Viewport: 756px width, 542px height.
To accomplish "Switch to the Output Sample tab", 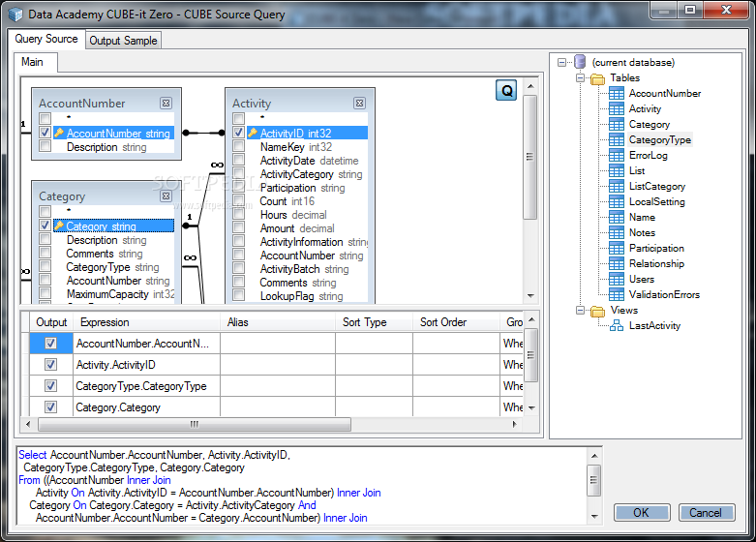I will point(124,41).
